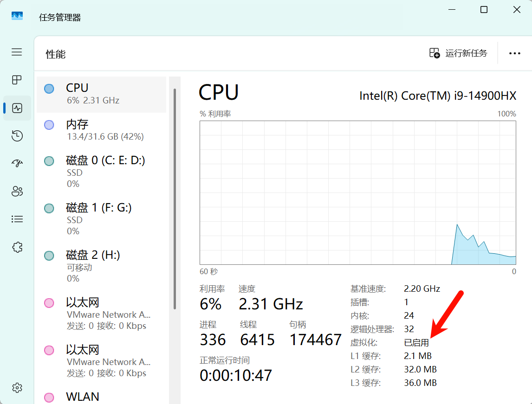Click the resource list vertical scrollbar
Image resolution: width=532 pixels, height=404 pixels.
tap(175, 199)
